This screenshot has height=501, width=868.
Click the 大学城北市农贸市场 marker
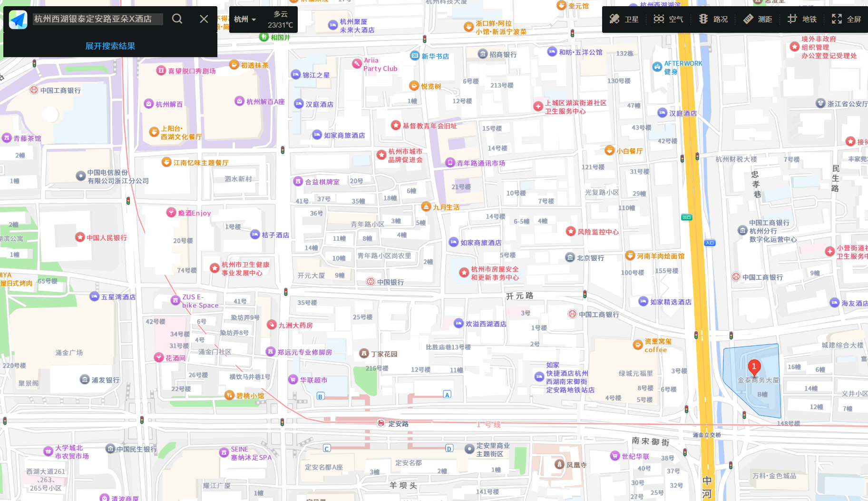pyautogui.click(x=48, y=451)
